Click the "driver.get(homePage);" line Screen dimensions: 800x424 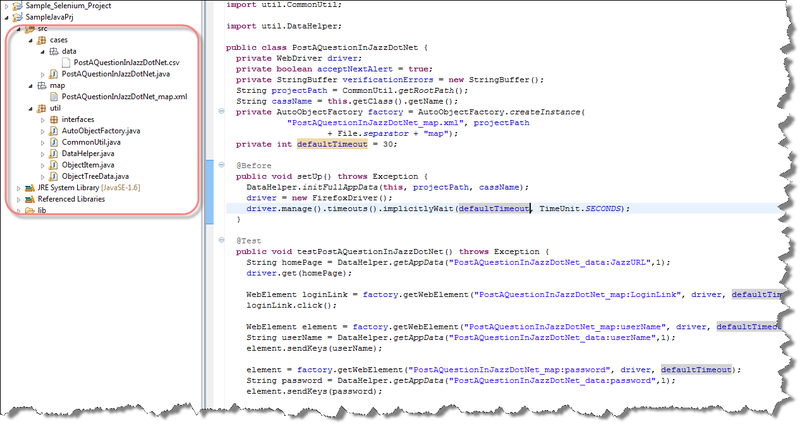299,273
